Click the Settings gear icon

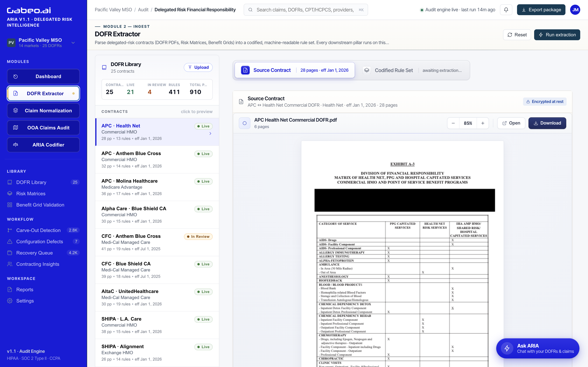click(10, 301)
